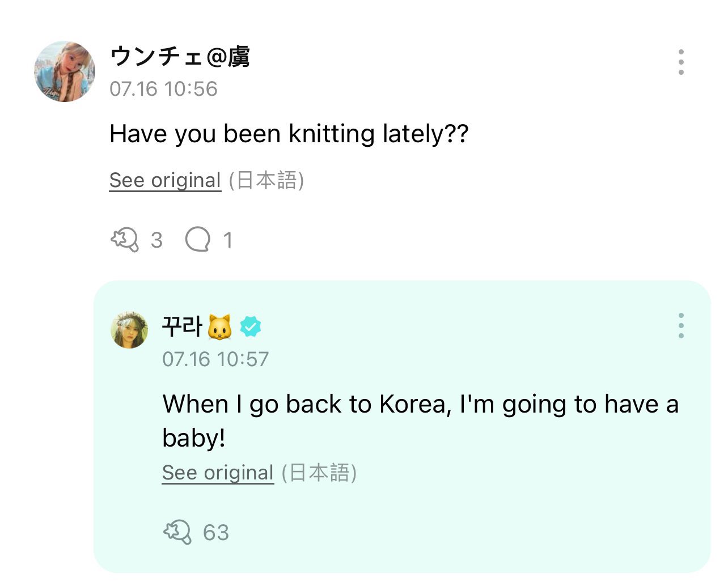The height and width of the screenshot is (586, 728).
Task: Click the like count 3 on the comment
Action: 156,240
